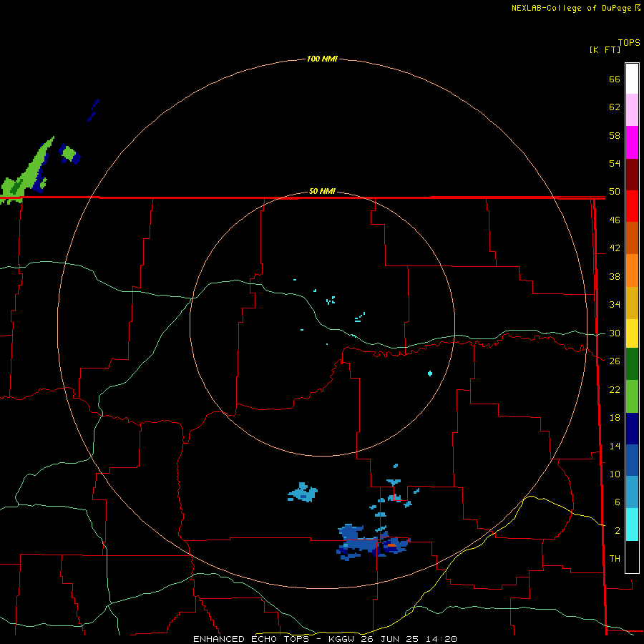Viewport: 644px width, 644px height.
Task: Click the light pink 62 kft scale segment
Action: [632, 110]
